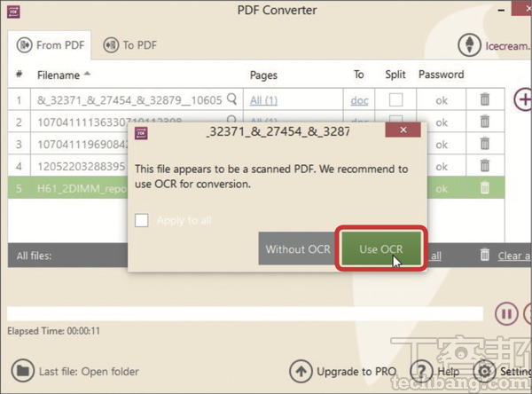Open the last file folder icon

[23, 371]
